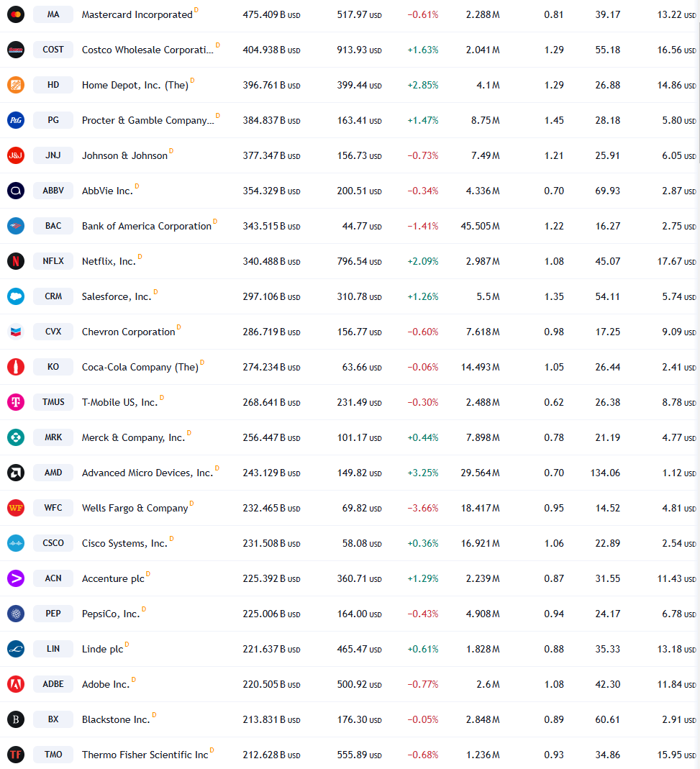The image size is (700, 769).
Task: Click the Merck teal logo icon
Action: pyautogui.click(x=16, y=437)
